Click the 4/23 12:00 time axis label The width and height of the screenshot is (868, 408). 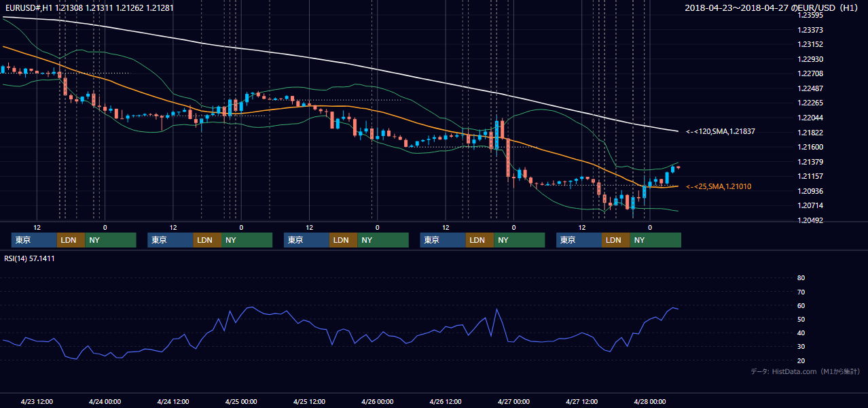click(x=37, y=401)
